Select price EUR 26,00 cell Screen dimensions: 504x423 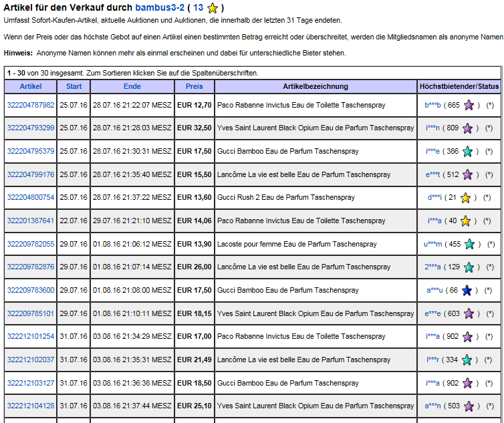coord(195,267)
